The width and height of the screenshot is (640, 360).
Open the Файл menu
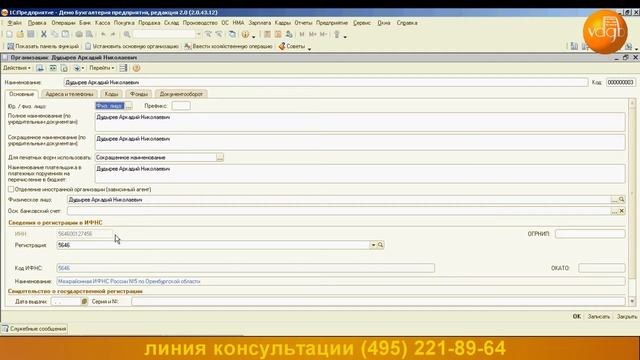(x=15, y=23)
